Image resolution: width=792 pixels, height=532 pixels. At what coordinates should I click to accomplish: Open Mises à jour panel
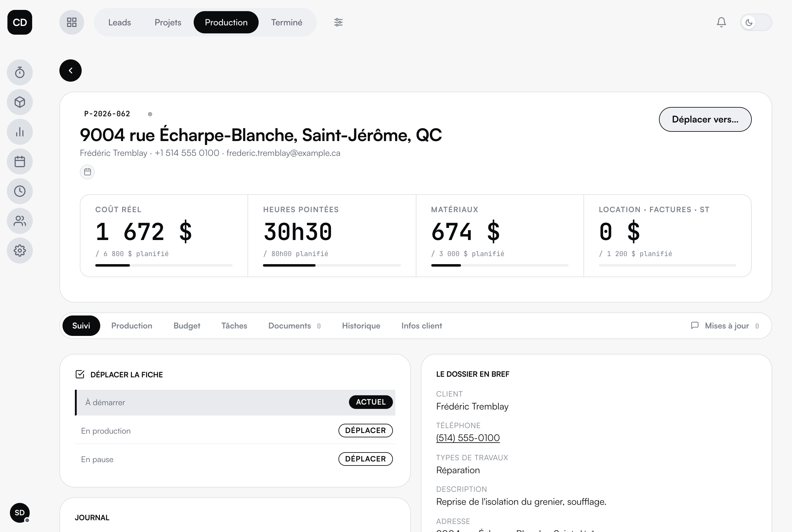[x=725, y=326]
